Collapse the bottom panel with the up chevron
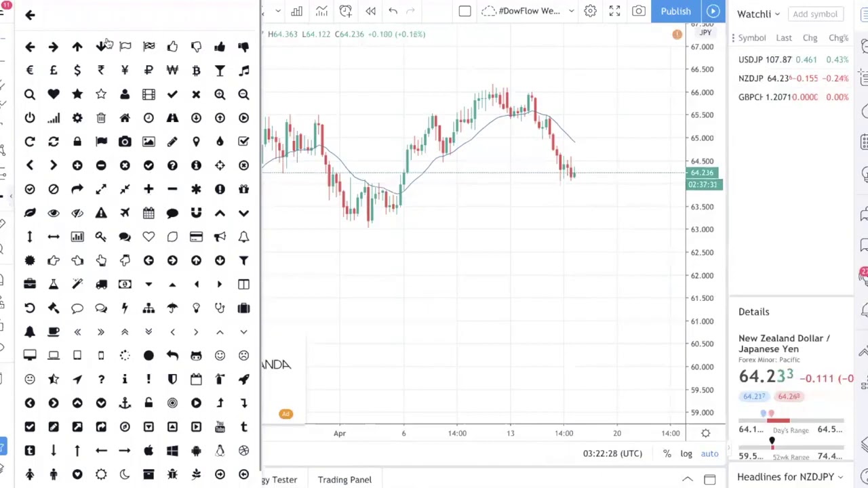 687,479
